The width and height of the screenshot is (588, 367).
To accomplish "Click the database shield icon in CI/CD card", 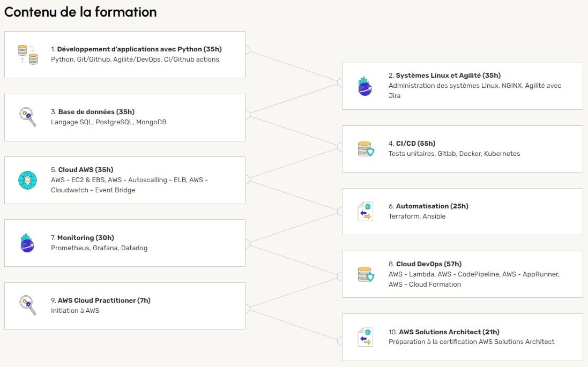I will pos(366,149).
